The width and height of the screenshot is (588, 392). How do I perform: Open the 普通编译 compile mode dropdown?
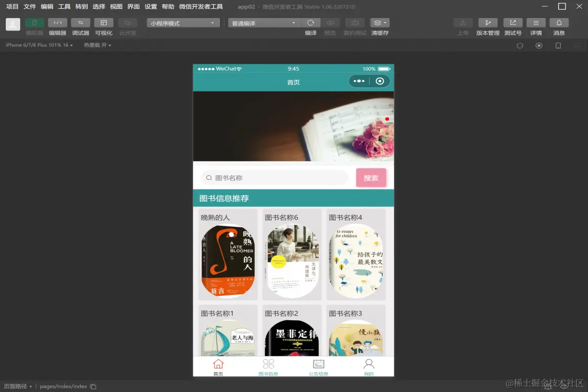tap(264, 23)
